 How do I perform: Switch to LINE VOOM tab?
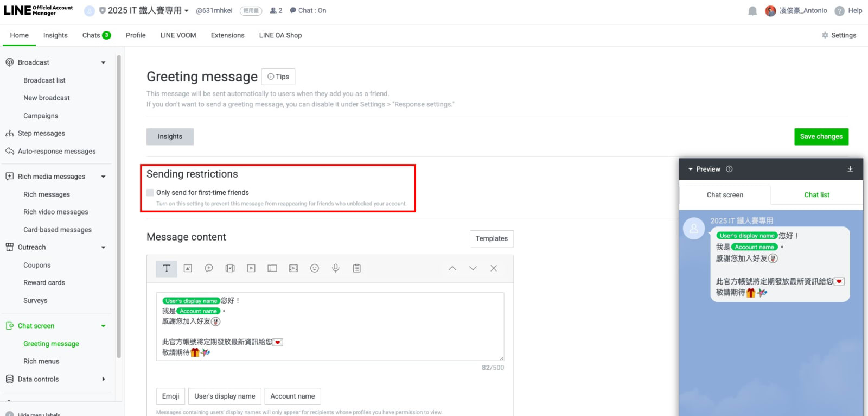coord(178,35)
